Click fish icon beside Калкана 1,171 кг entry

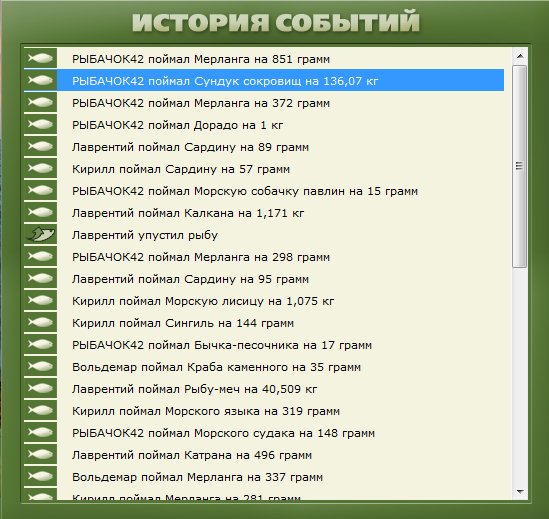(40, 212)
